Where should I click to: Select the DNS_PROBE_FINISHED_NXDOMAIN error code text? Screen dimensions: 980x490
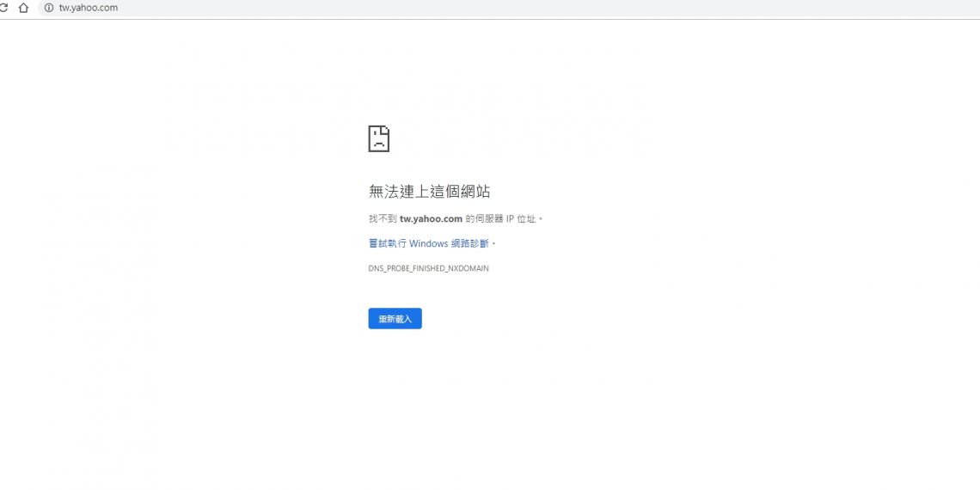coord(429,268)
